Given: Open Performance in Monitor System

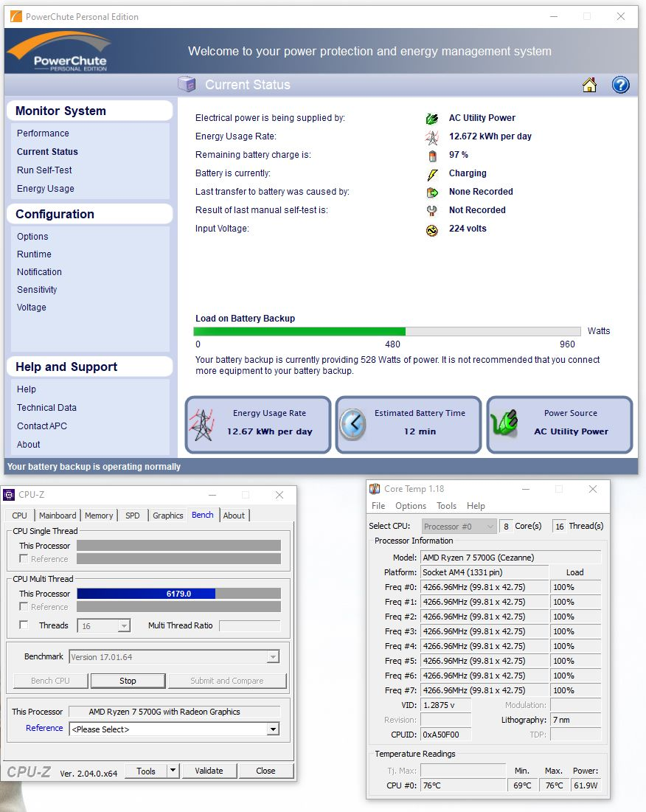Looking at the screenshot, I should [x=43, y=133].
